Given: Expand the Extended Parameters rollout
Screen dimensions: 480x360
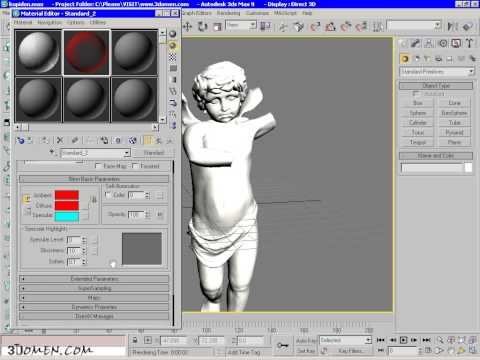Looking at the screenshot, I should click(94, 279).
